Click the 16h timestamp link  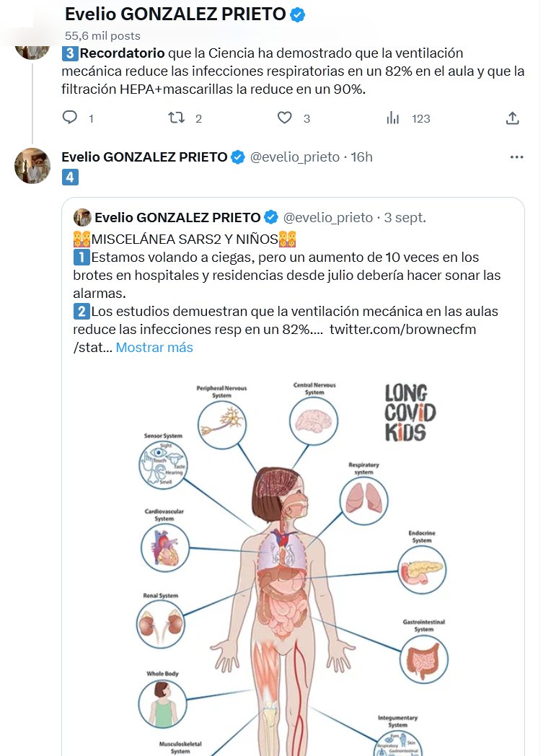pos(361,157)
